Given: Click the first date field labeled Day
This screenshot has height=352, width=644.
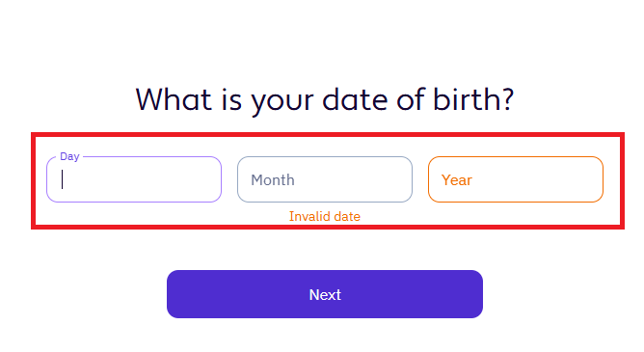Looking at the screenshot, I should tap(134, 179).
